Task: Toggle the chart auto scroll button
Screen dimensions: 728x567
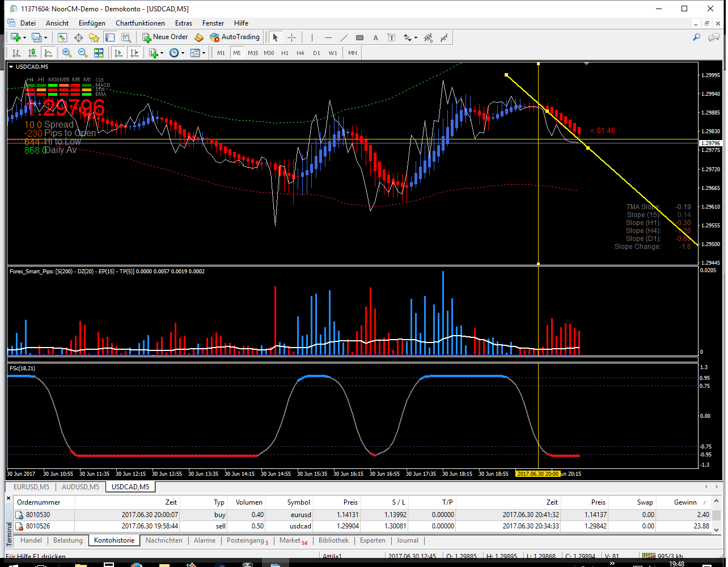Action: 118,53
